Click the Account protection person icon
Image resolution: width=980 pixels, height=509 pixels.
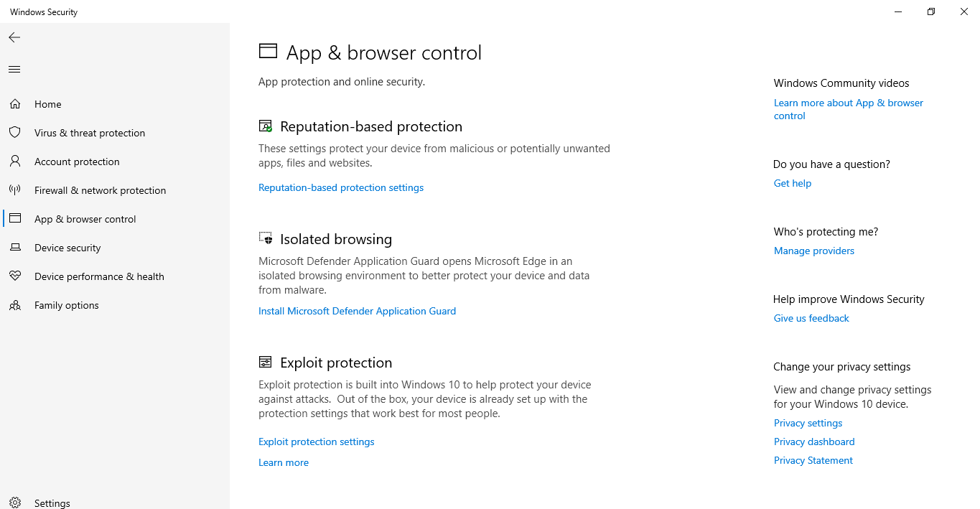tap(15, 162)
